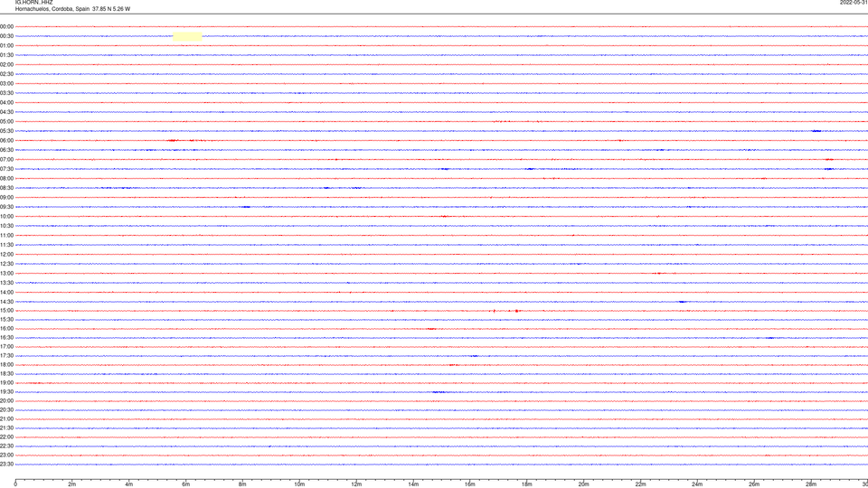This screenshot has height=488, width=868.
Task: Select the 01:30 row time label
Action: click(x=6, y=55)
